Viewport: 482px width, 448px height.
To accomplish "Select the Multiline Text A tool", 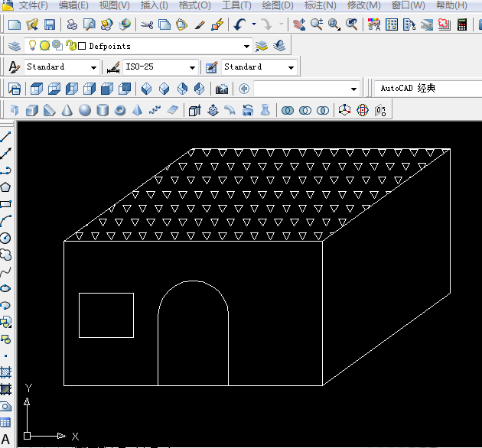I will click(5, 440).
